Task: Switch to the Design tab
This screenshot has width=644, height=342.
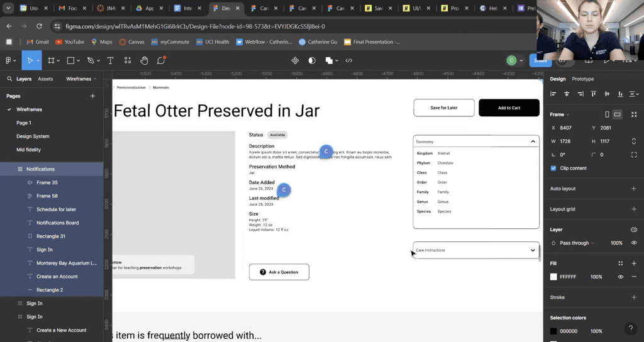Action: 558,79
